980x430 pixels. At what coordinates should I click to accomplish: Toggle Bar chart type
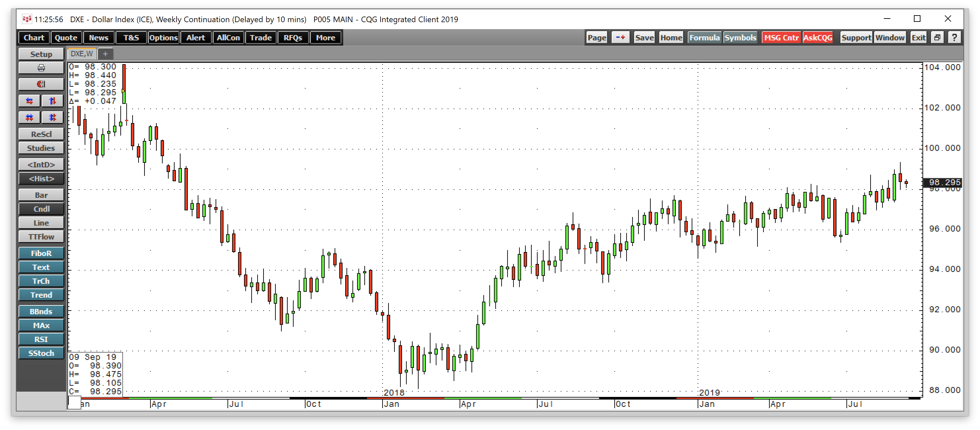pos(41,195)
